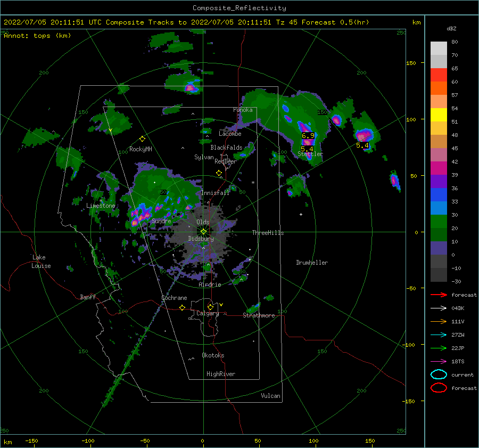Click the HighRiver town label
479x448 pixels.
221,374
